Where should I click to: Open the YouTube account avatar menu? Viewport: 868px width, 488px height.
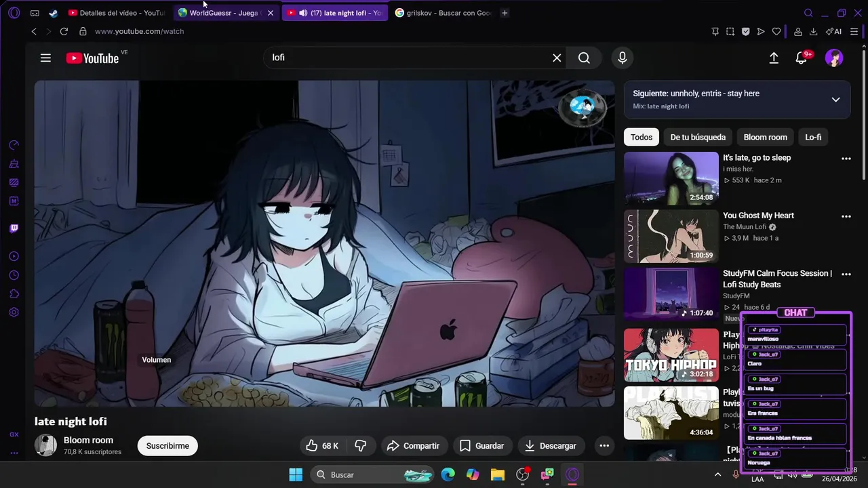click(834, 58)
